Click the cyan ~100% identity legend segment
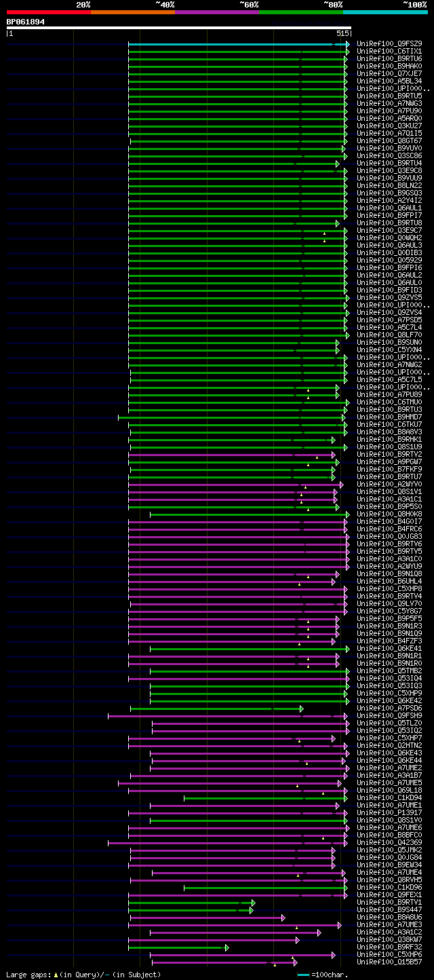The height and width of the screenshot is (980, 434). 385,12
